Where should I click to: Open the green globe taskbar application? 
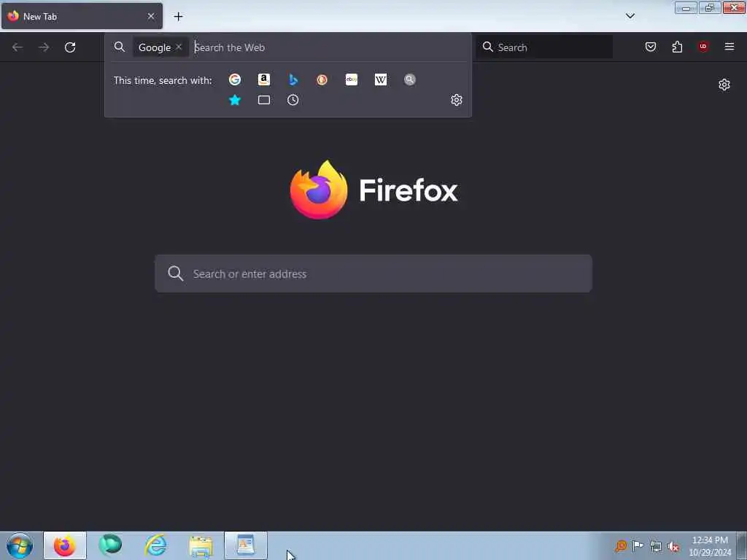[x=110, y=545]
